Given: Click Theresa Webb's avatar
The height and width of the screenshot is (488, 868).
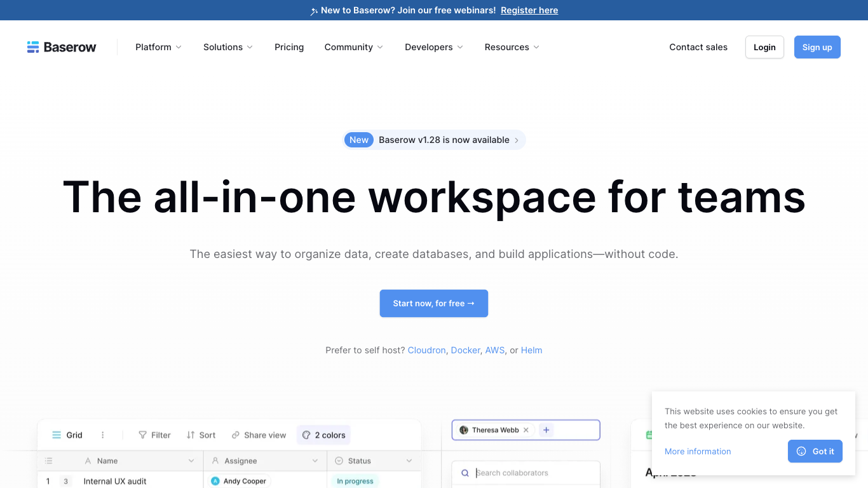Looking at the screenshot, I should tap(464, 430).
